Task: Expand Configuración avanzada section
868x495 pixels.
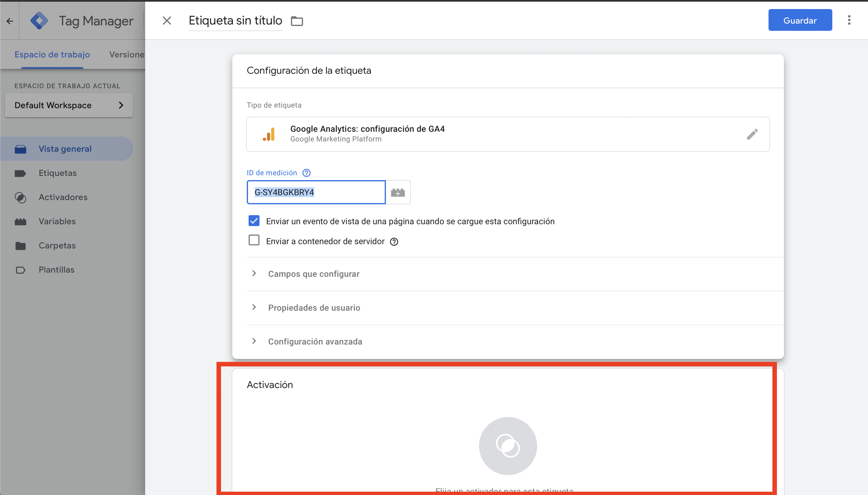Action: (315, 341)
